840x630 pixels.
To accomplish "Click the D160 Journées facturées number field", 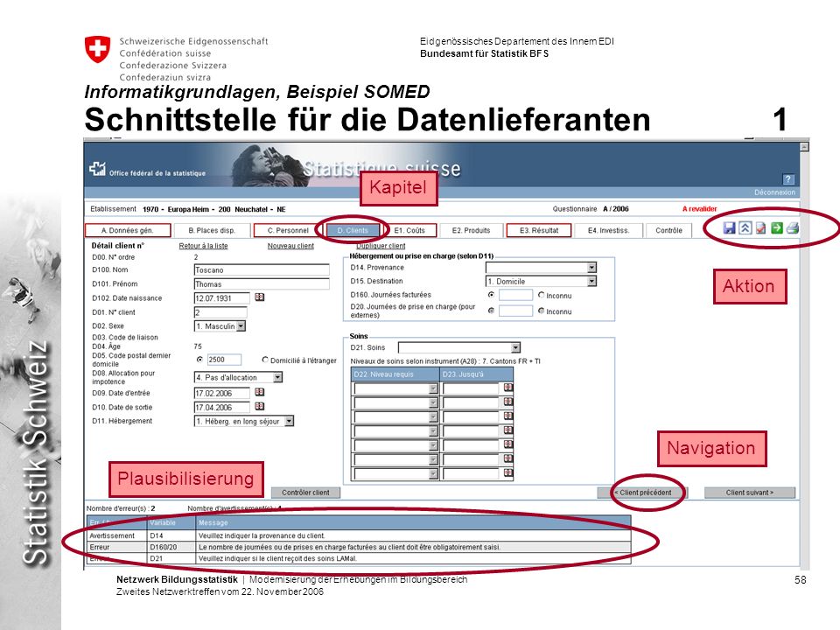I will click(x=515, y=295).
